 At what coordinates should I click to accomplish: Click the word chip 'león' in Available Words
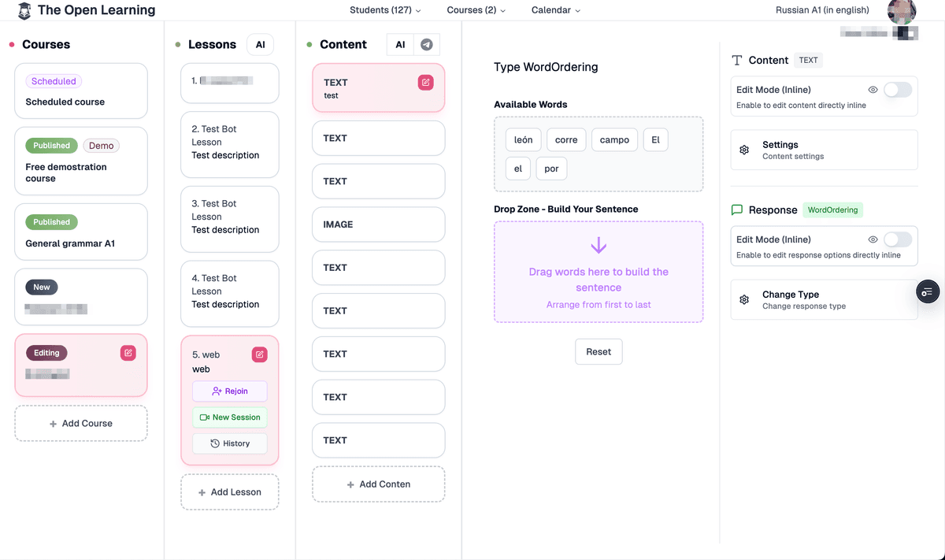(x=523, y=139)
